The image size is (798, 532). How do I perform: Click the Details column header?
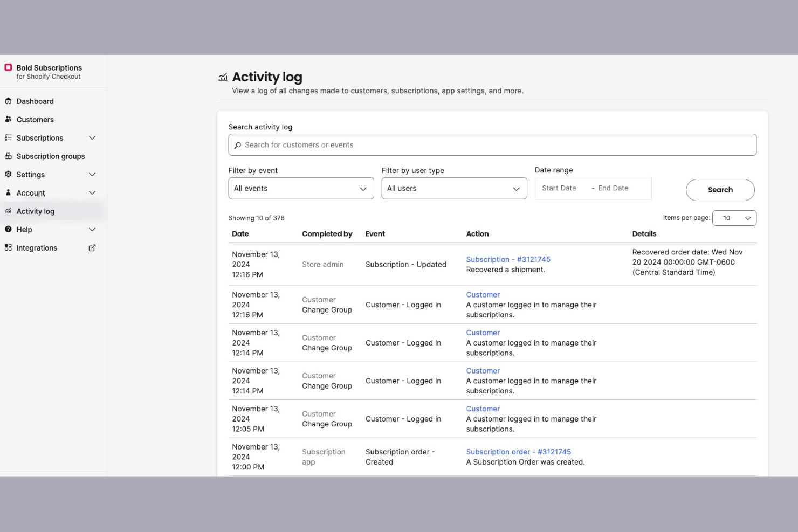click(644, 234)
